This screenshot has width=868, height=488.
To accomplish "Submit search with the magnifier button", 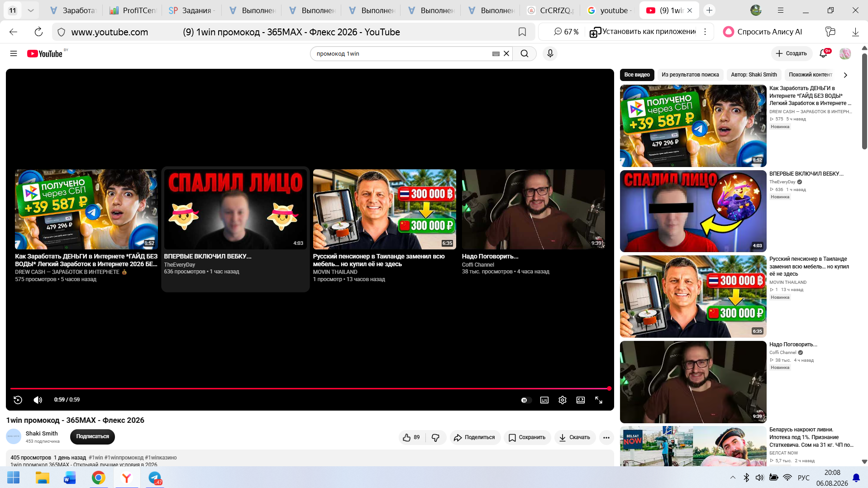I will pos(525,53).
